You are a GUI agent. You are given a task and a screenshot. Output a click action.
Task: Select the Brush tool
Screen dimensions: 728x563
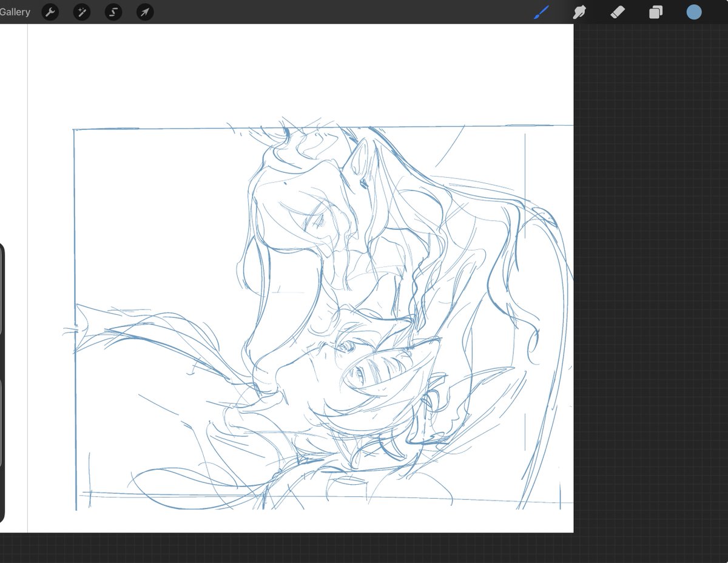541,12
